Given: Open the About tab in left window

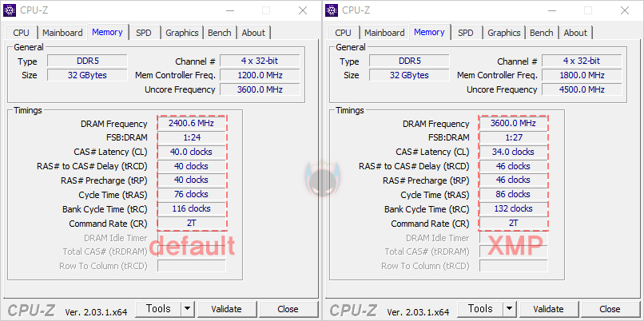Looking at the screenshot, I should pyautogui.click(x=253, y=33).
